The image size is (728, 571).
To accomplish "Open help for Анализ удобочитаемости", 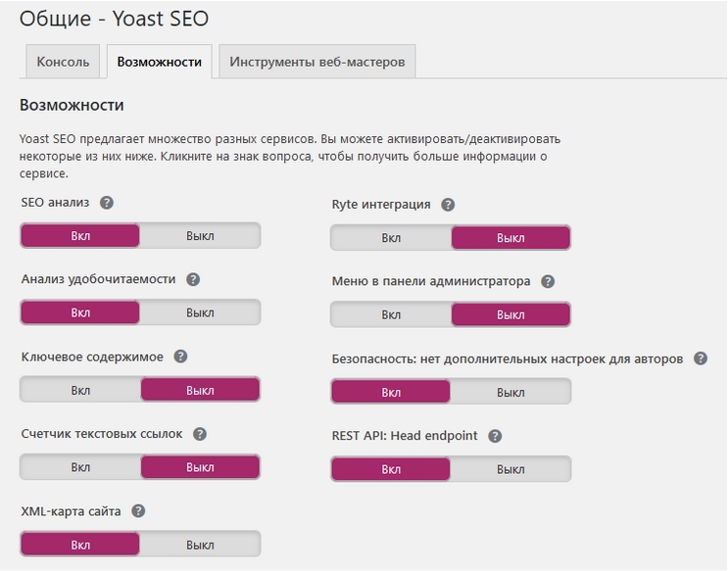I will [x=193, y=279].
